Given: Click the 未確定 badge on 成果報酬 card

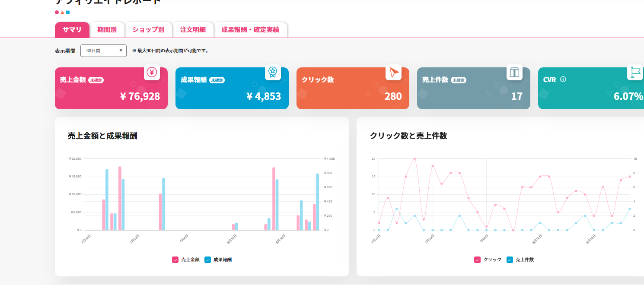Looking at the screenshot, I should (x=217, y=80).
